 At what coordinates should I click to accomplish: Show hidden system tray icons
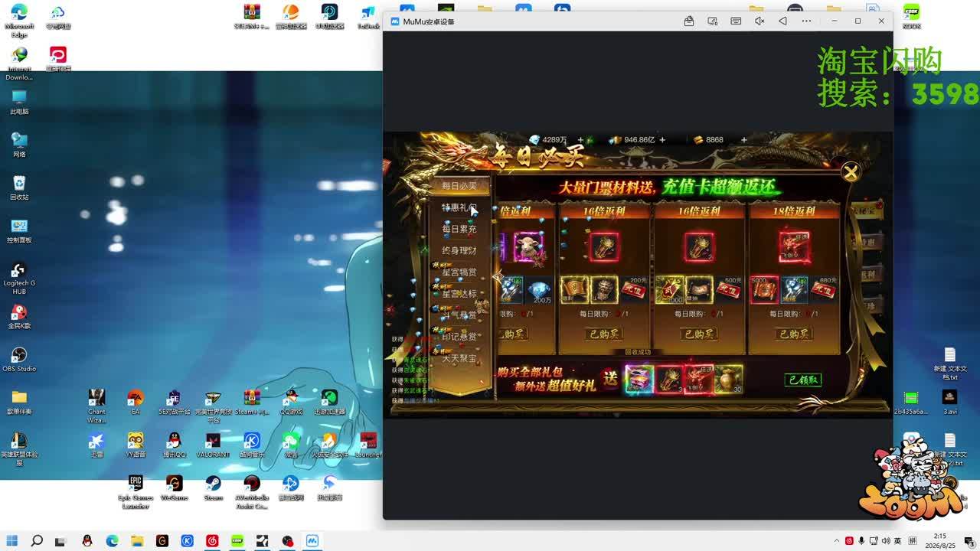(836, 541)
